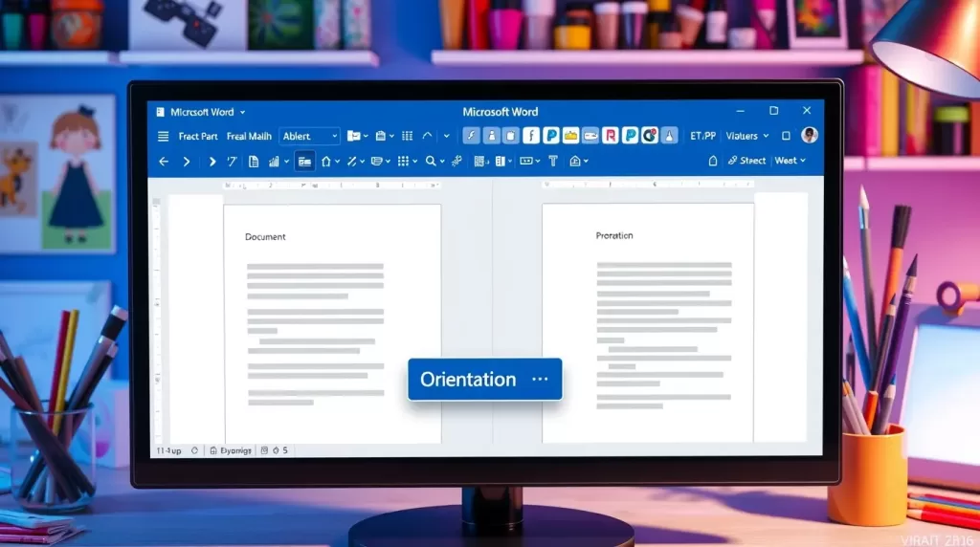The width and height of the screenshot is (980, 547).
Task: Go forward with the thin right chevron
Action: [187, 161]
